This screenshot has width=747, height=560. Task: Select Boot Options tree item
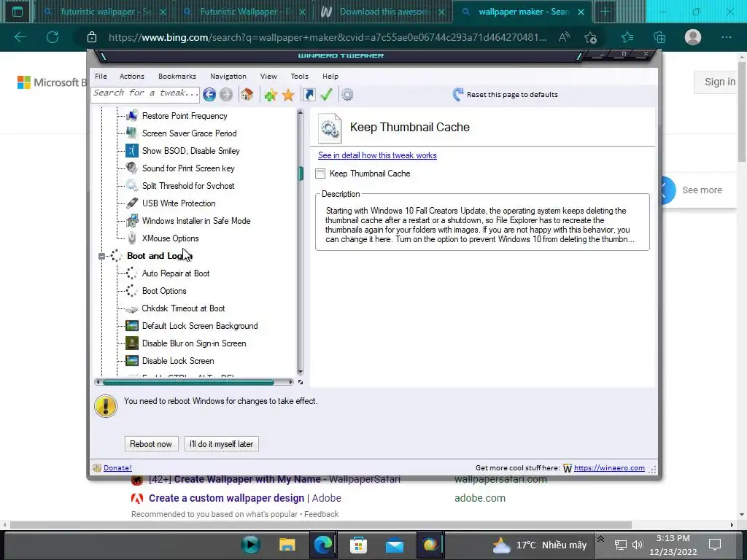click(x=164, y=291)
